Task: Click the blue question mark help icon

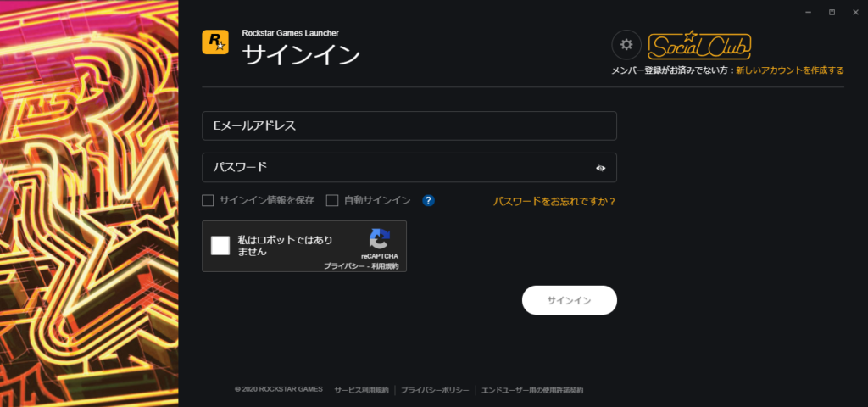Action: pos(429,201)
